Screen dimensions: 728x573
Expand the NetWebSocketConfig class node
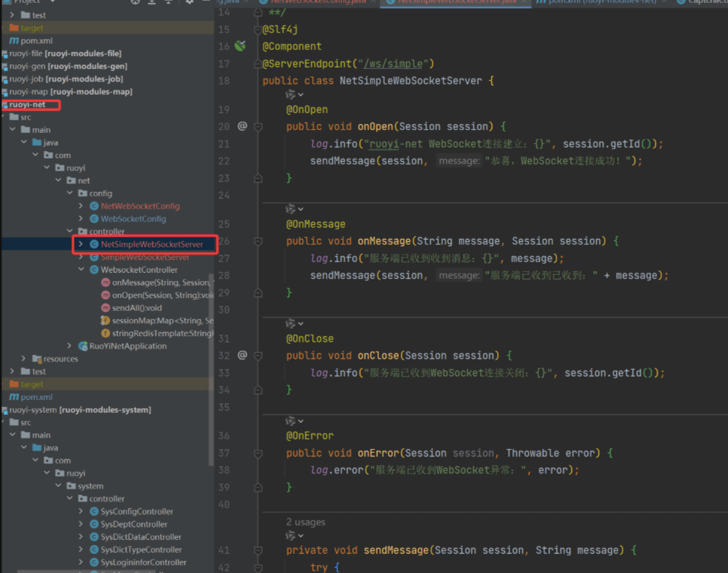coord(82,207)
